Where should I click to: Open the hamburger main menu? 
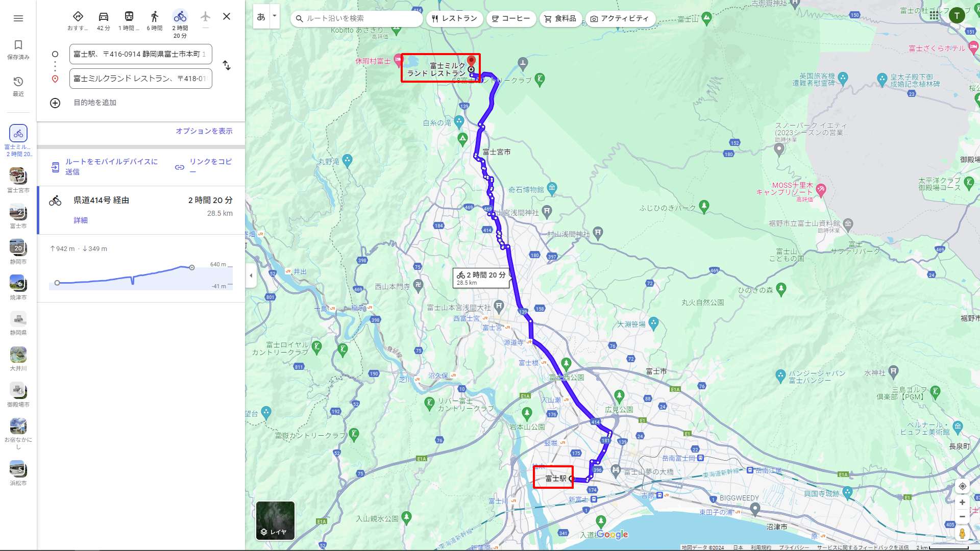click(18, 18)
